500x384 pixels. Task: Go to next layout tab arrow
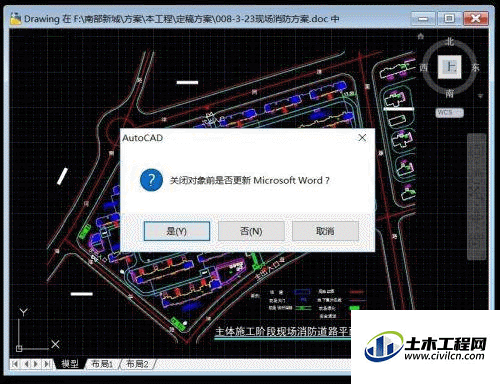pos(36,364)
